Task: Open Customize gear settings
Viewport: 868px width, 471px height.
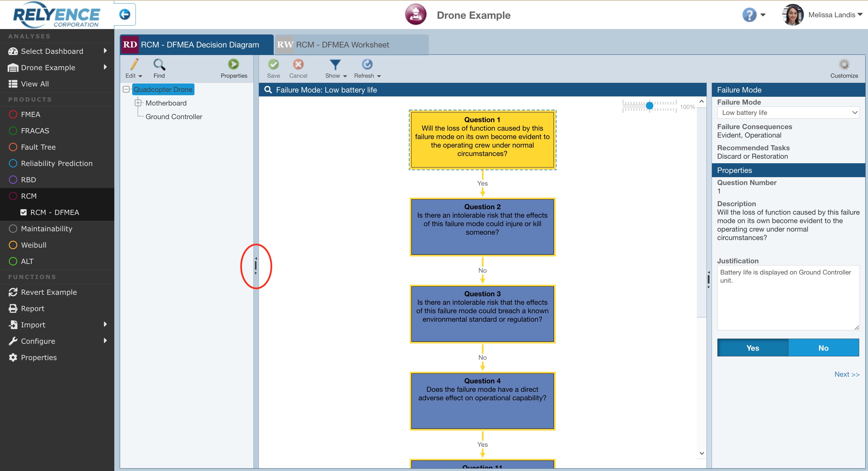Action: pyautogui.click(x=844, y=64)
